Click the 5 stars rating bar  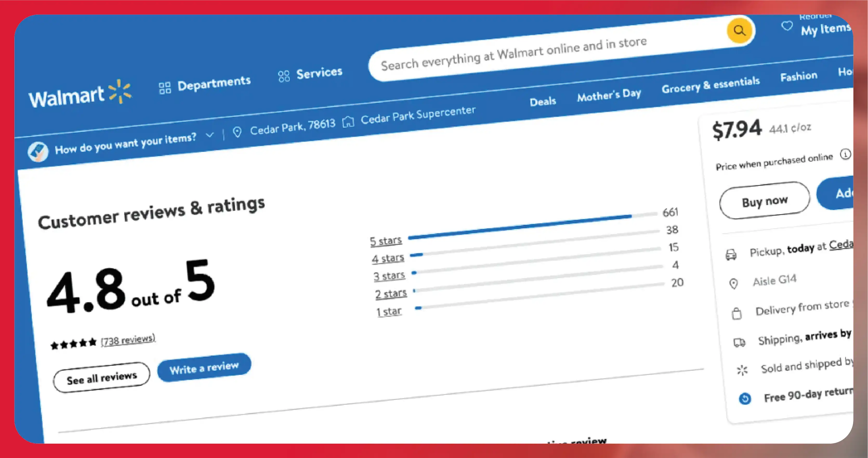(x=532, y=226)
